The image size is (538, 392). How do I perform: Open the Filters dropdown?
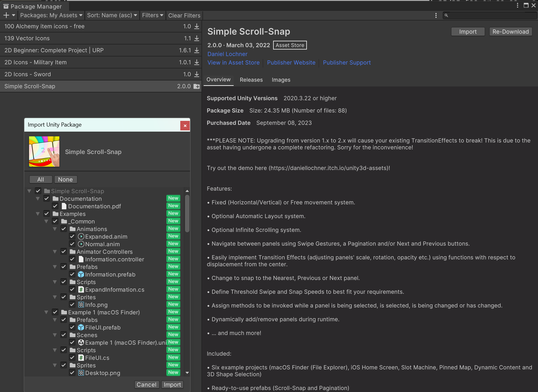[152, 15]
